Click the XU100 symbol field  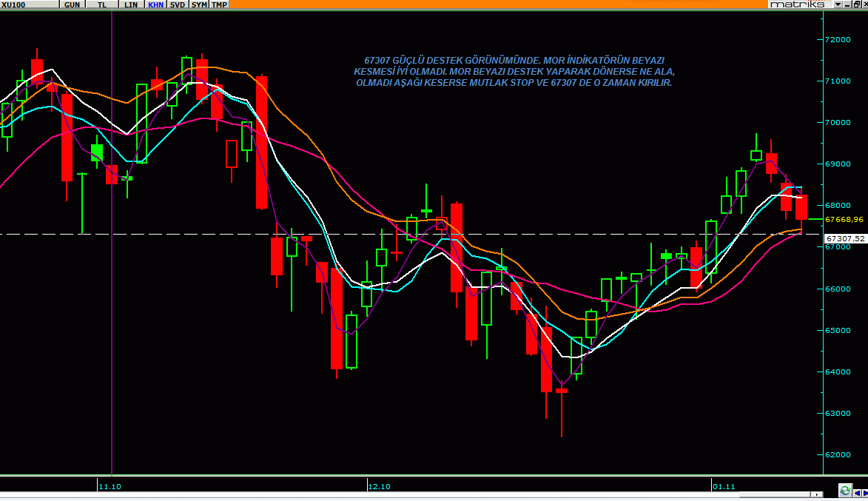(16, 4)
